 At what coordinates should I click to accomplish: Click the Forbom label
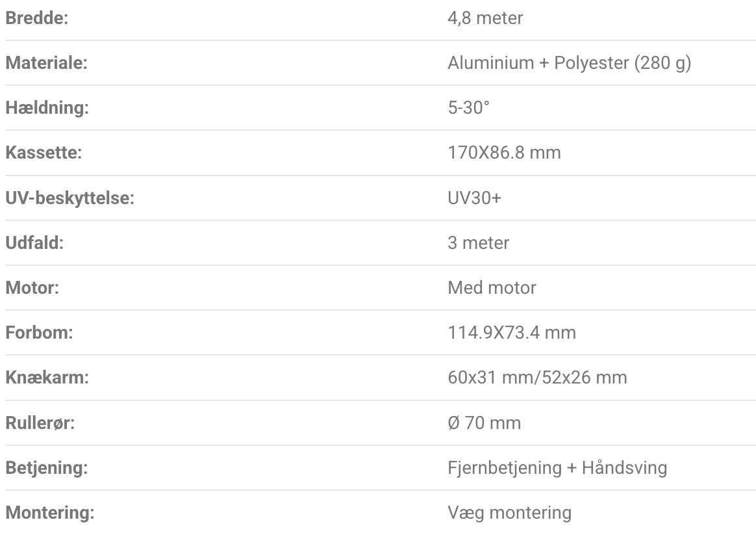click(x=39, y=333)
